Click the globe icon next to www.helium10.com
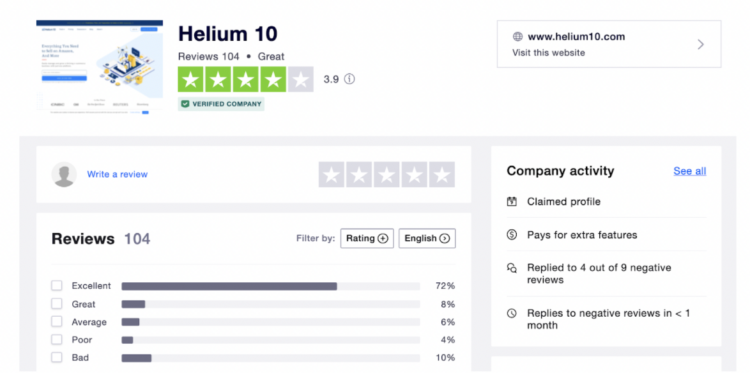This screenshot has height=373, width=750. pyautogui.click(x=517, y=37)
